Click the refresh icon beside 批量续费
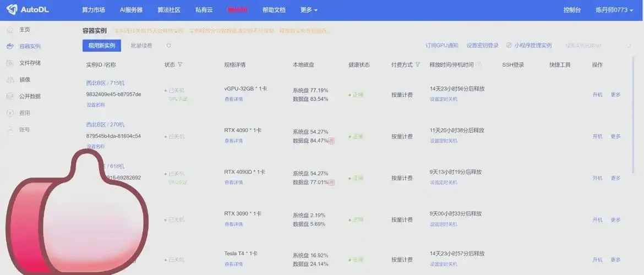The height and width of the screenshot is (275, 644). (169, 46)
